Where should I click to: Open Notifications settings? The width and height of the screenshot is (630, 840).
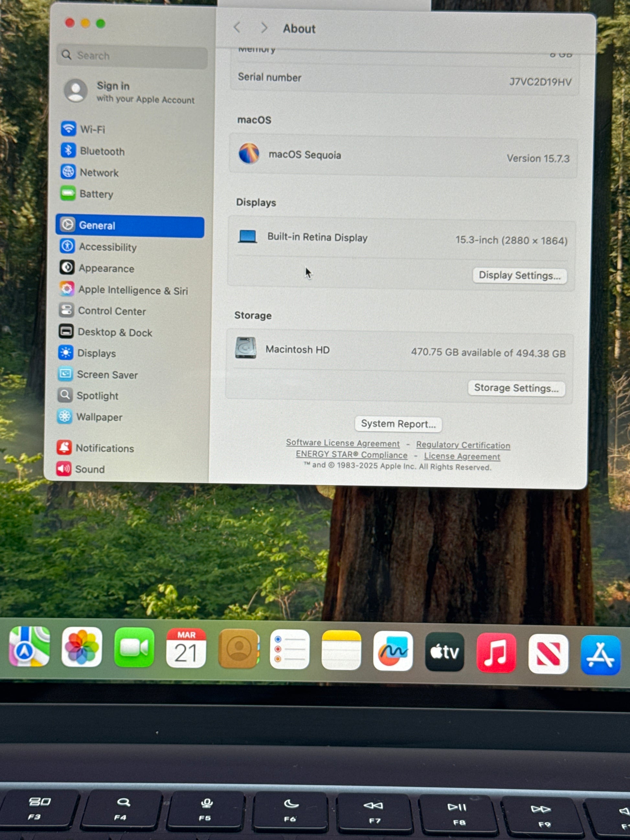(x=105, y=448)
